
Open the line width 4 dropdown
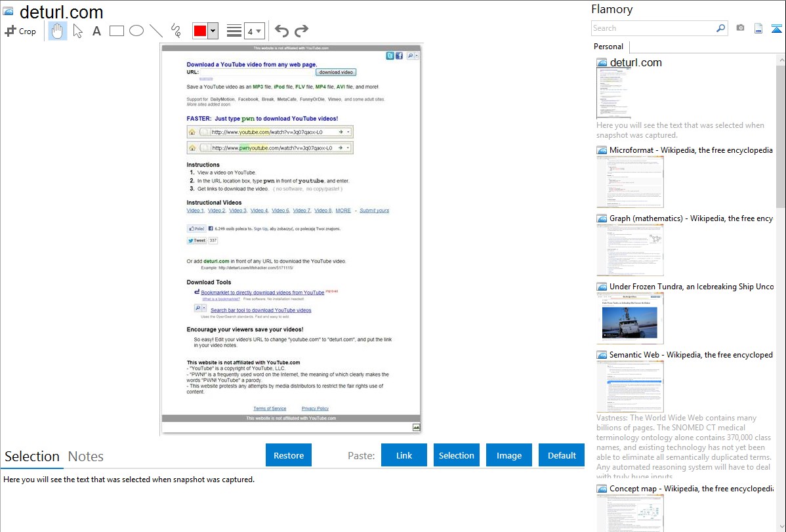pyautogui.click(x=254, y=31)
